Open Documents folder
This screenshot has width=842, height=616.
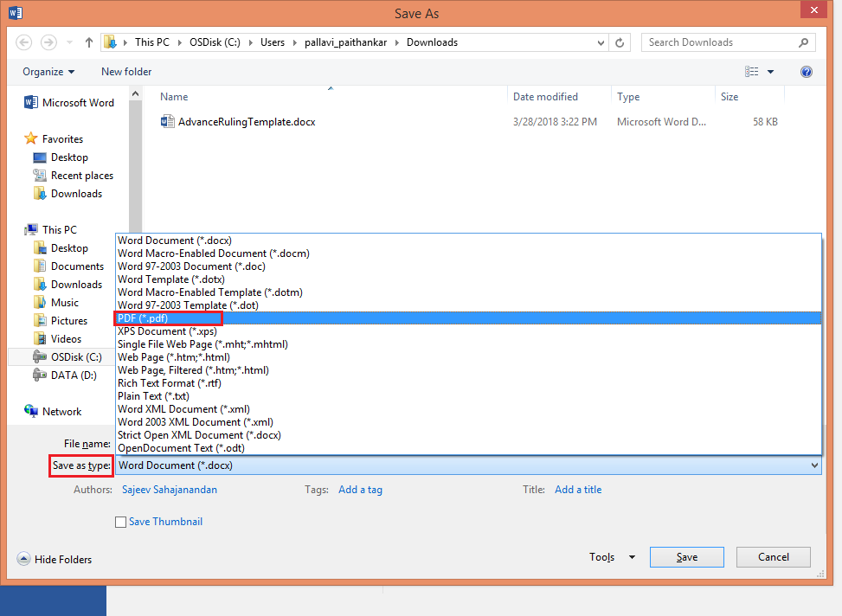68,266
